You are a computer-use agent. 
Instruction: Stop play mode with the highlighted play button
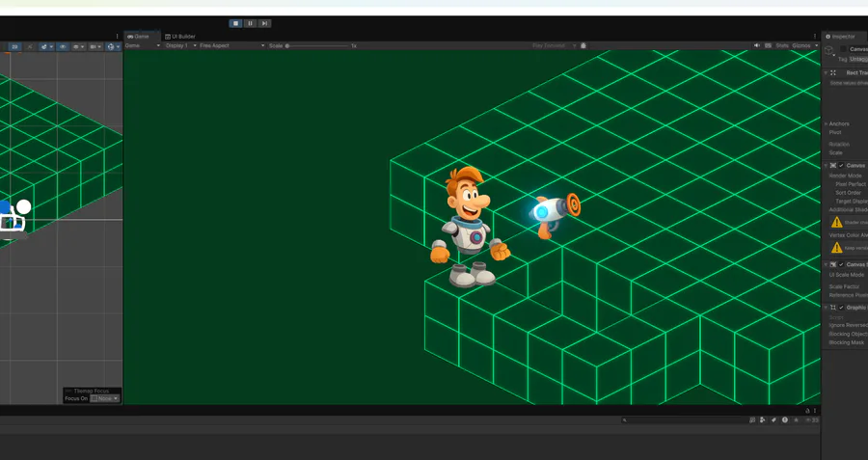(x=236, y=23)
